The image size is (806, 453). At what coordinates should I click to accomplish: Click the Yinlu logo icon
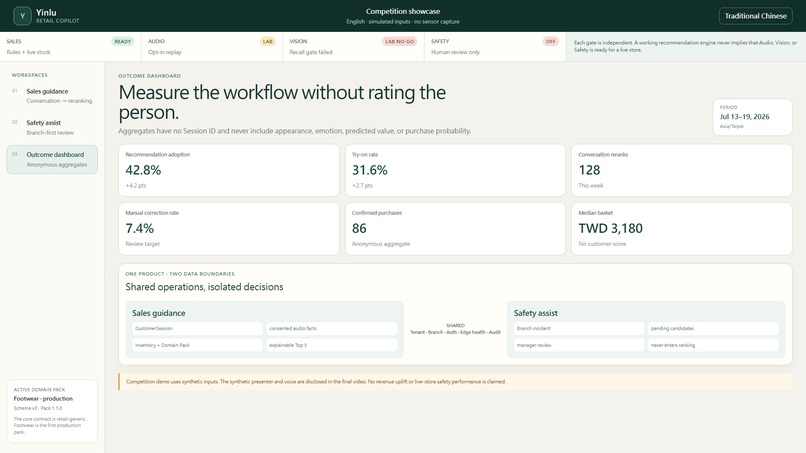click(x=22, y=16)
